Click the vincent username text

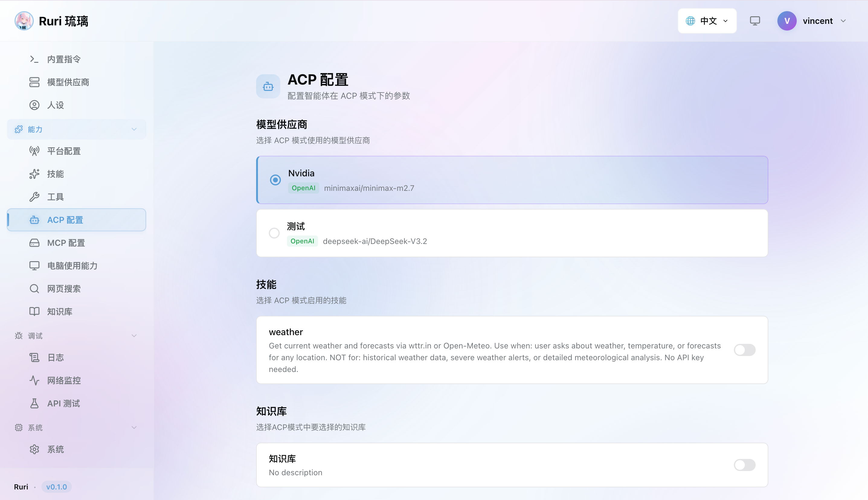pyautogui.click(x=818, y=21)
